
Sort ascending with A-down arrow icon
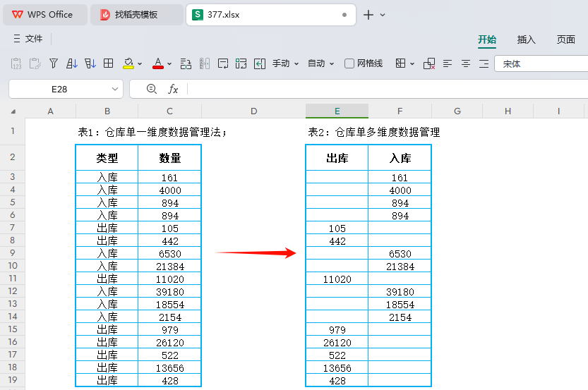pos(71,63)
